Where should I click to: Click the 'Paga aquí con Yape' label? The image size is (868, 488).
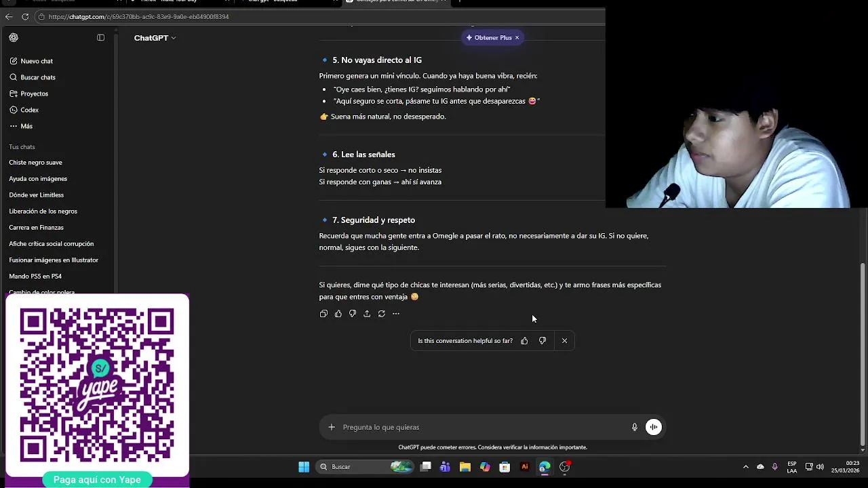pos(97,480)
